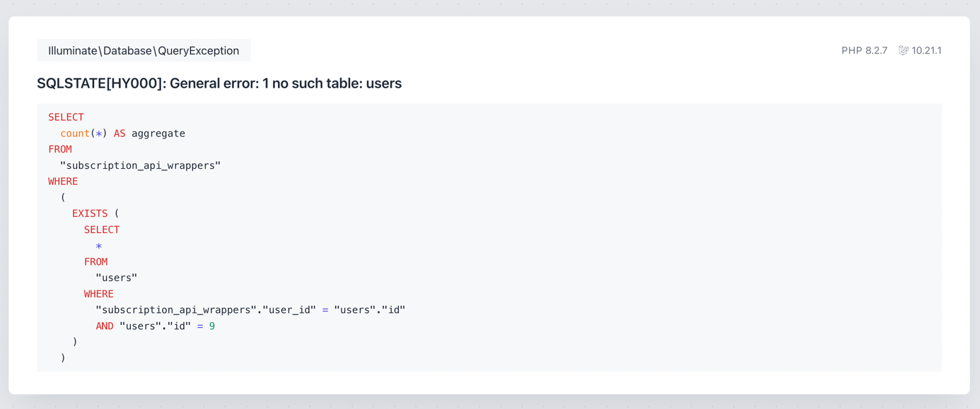Click the orange count function in the query

click(x=75, y=134)
